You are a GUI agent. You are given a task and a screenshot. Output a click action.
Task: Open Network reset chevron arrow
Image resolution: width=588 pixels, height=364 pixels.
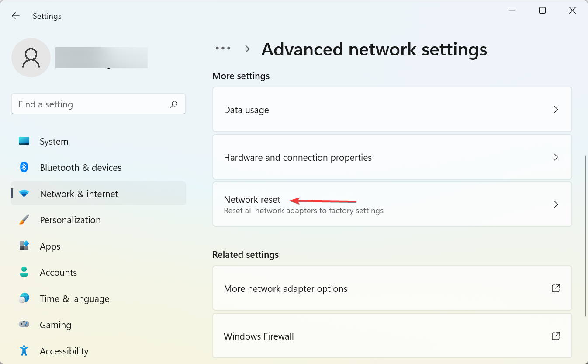click(x=556, y=205)
